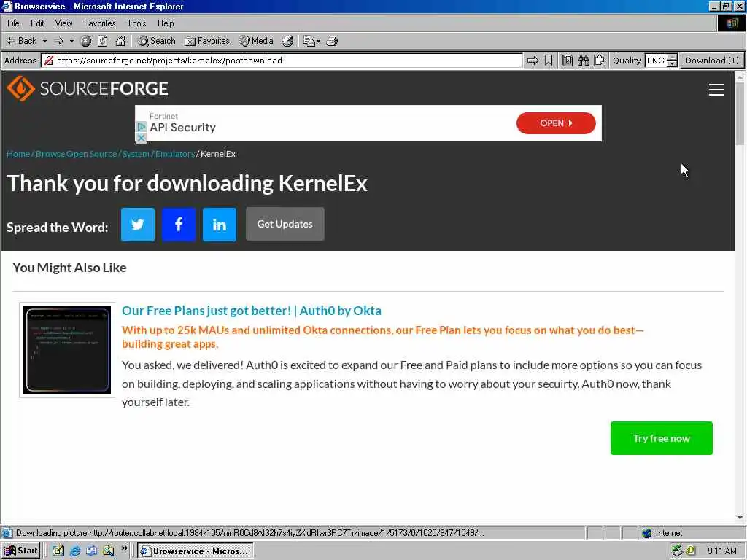Viewport: 747px width, 560px height.
Task: Click the bookmark icon in Browservice bar
Action: [x=549, y=61]
